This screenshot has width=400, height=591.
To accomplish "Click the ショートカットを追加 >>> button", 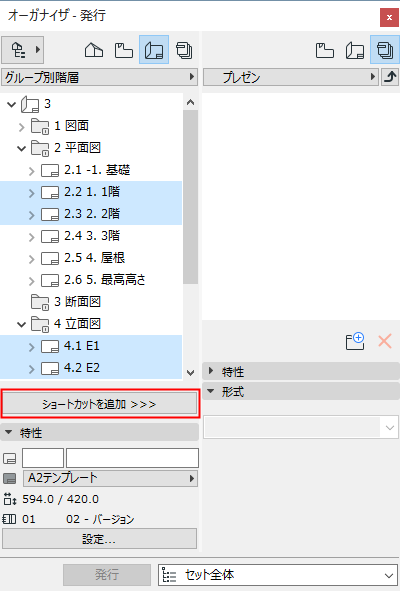I will (100, 404).
